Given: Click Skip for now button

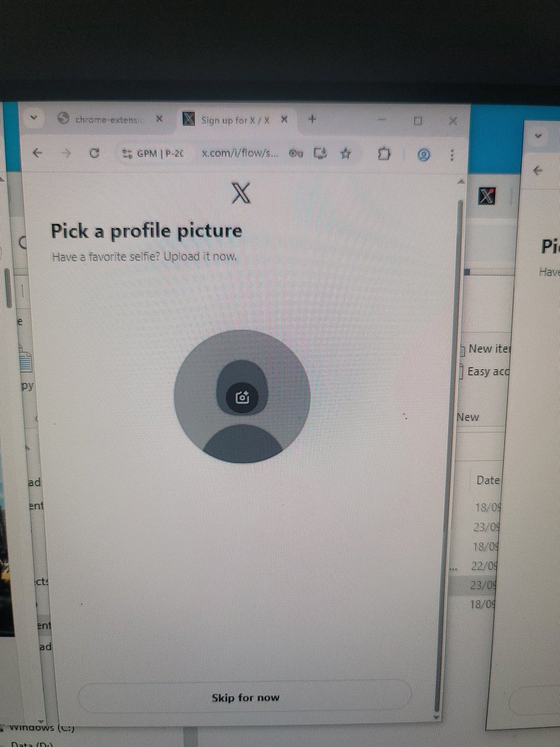Looking at the screenshot, I should coord(245,697).
